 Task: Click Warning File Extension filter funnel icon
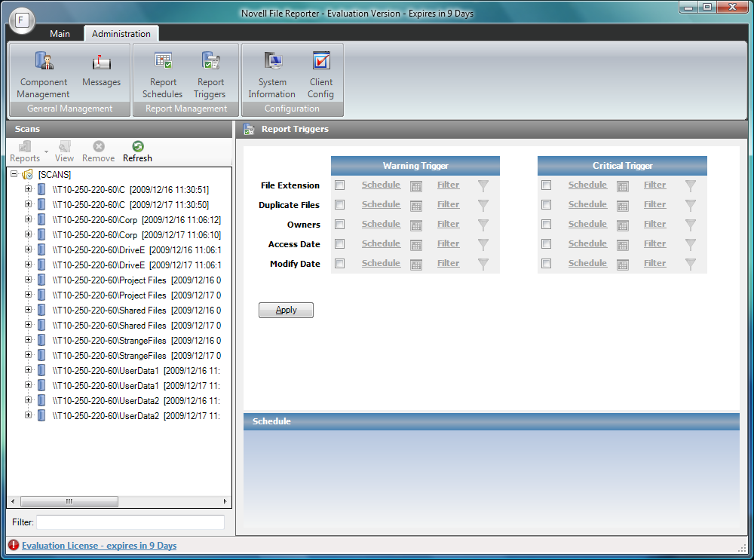pos(483,185)
